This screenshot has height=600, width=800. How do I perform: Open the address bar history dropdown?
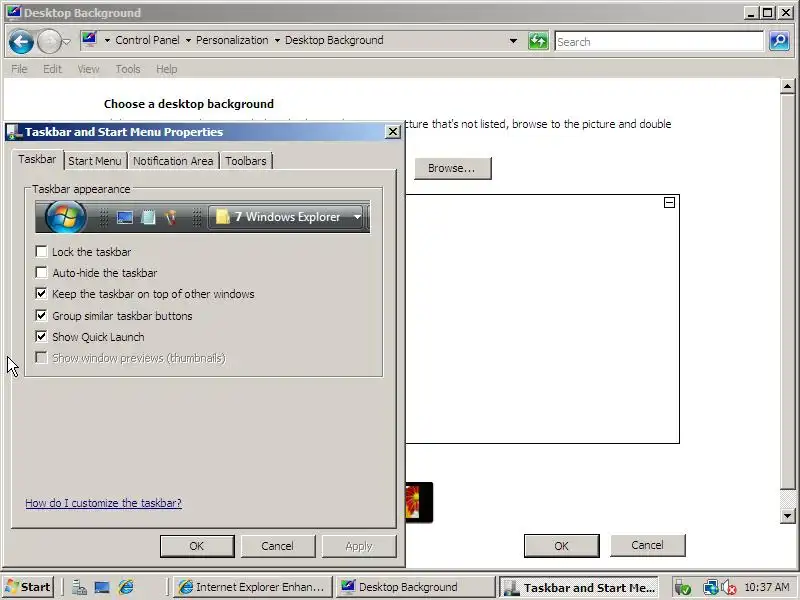pyautogui.click(x=513, y=41)
